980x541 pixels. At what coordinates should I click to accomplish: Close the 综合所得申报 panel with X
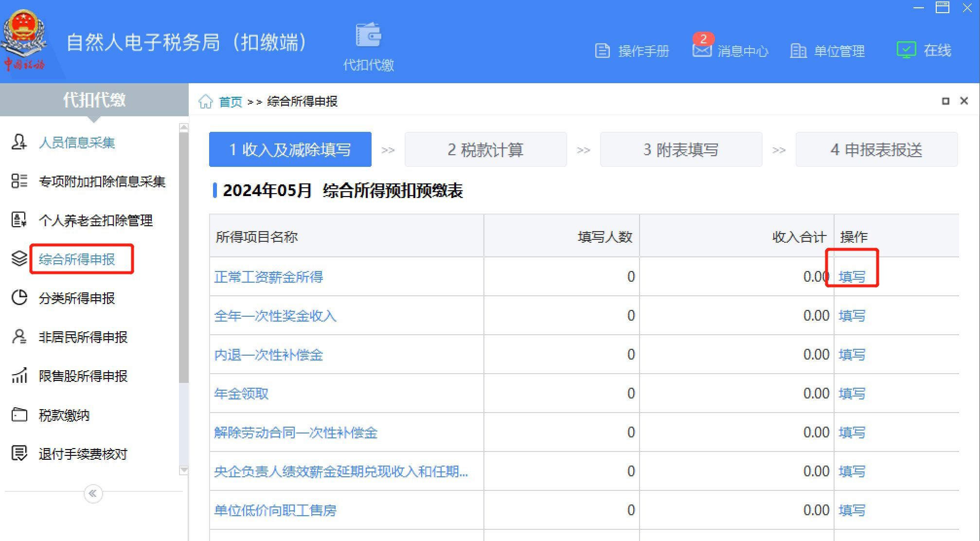(x=964, y=101)
